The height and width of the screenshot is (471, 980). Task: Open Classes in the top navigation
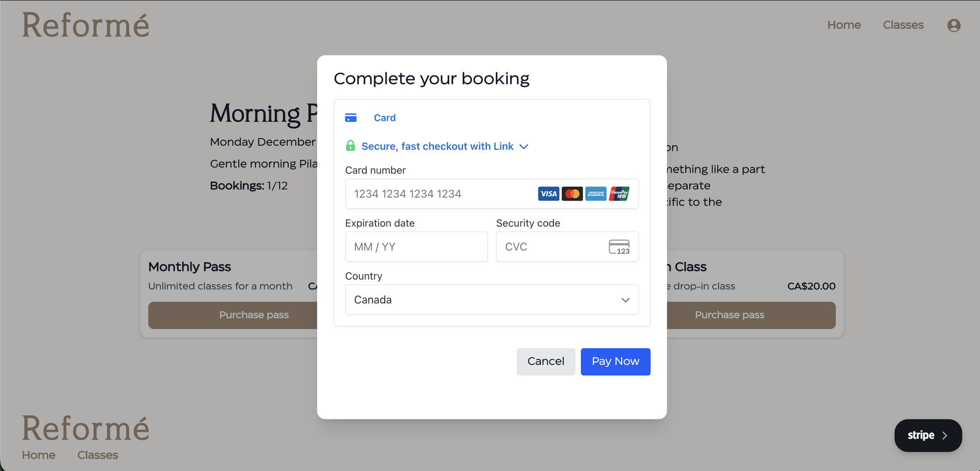tap(903, 25)
